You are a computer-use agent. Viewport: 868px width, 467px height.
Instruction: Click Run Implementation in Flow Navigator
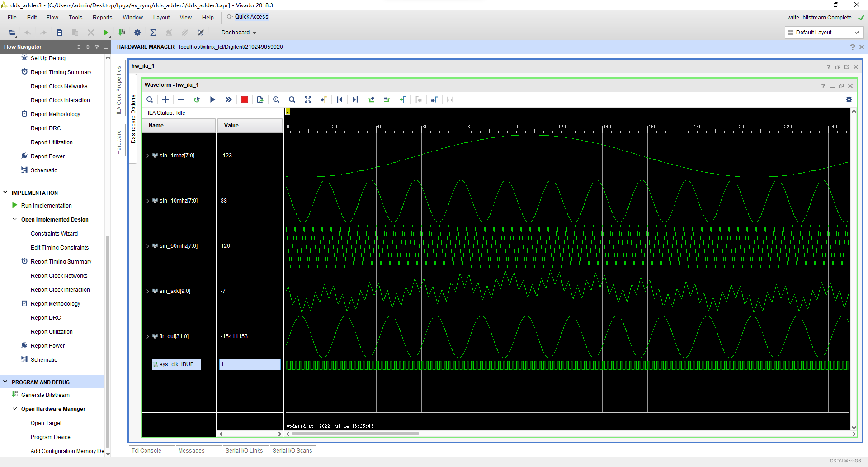pyautogui.click(x=47, y=206)
